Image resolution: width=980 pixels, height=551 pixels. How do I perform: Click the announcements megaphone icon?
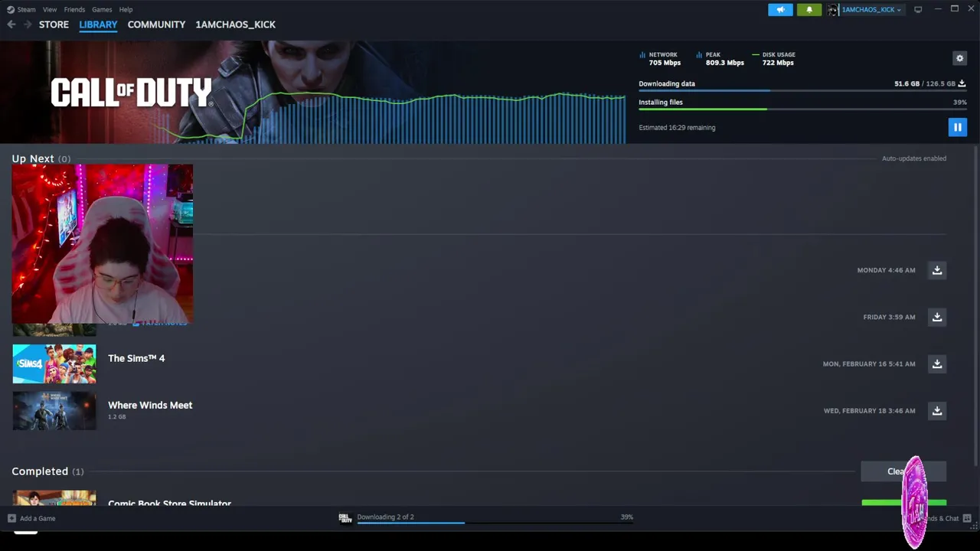[x=780, y=9]
